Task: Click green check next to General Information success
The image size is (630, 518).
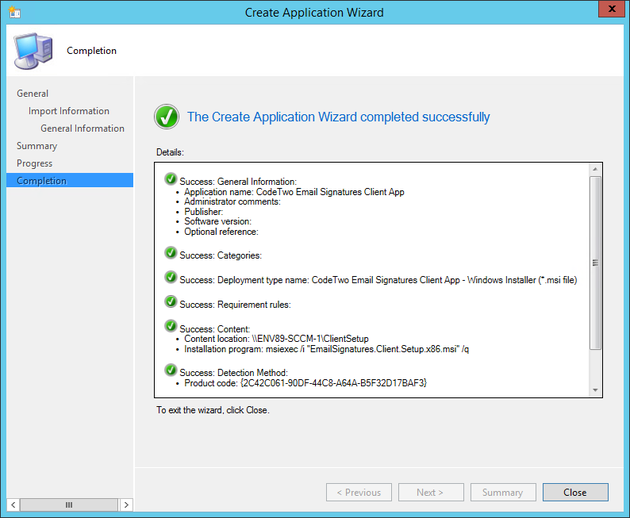Action: click(171, 179)
